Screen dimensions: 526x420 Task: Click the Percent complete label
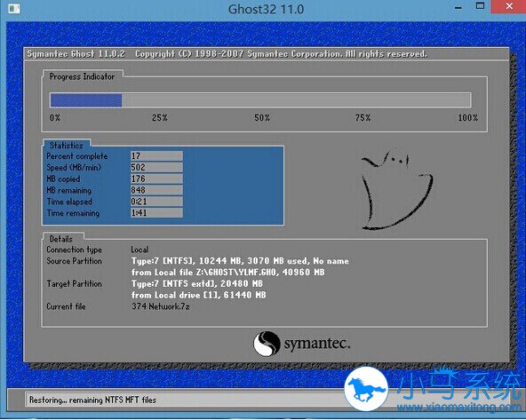(77, 156)
